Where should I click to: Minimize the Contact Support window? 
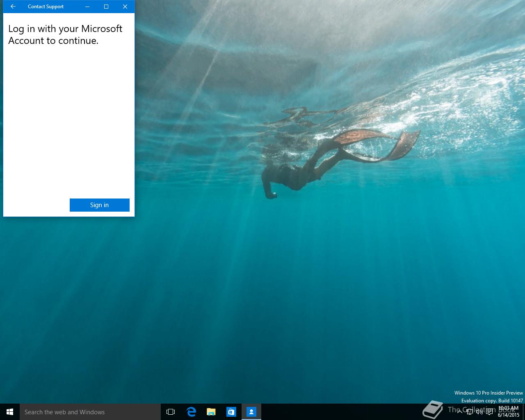click(x=87, y=7)
